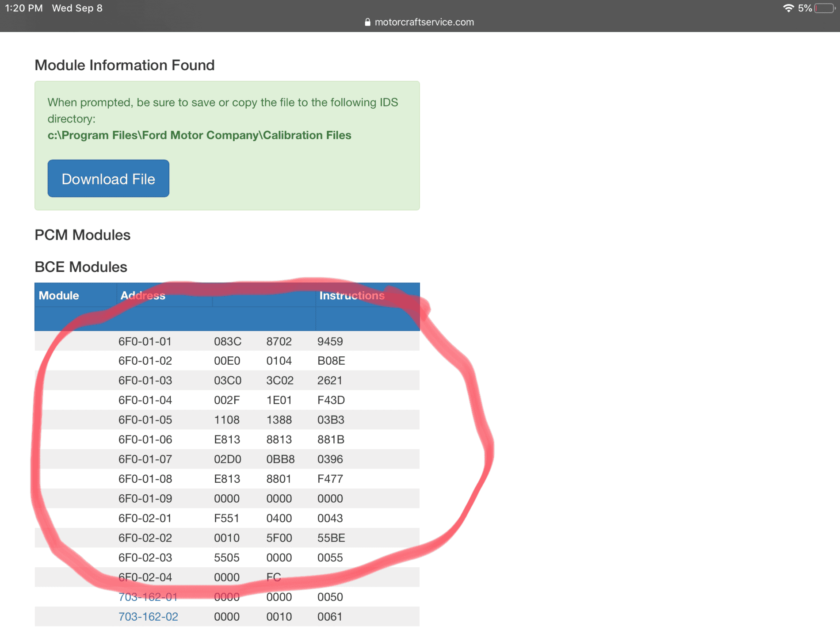Tap the lock icon beside the URL
This screenshot has width=840, height=630.
pyautogui.click(x=367, y=22)
